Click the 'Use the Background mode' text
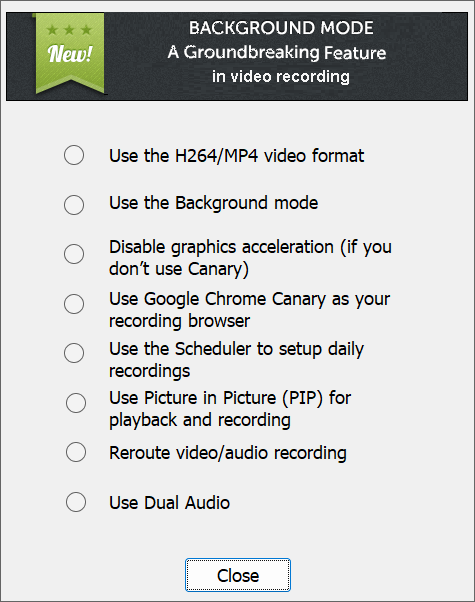 [x=214, y=203]
